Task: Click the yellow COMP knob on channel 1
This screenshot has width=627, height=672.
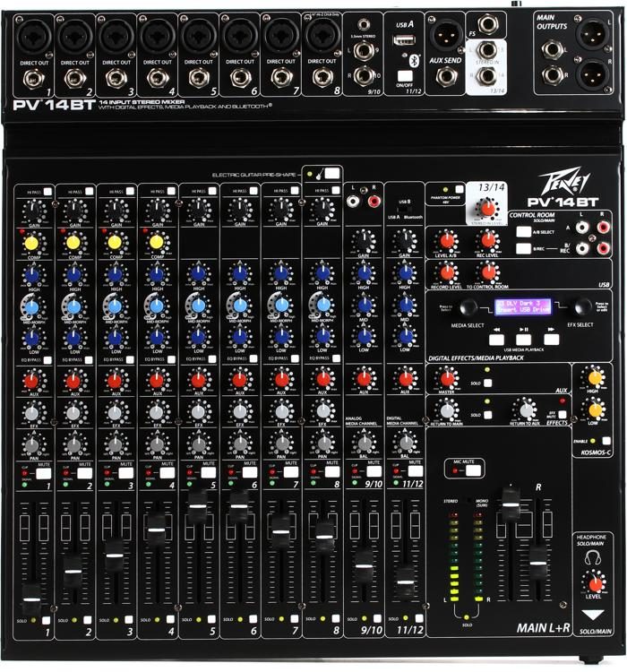Action: click(31, 243)
